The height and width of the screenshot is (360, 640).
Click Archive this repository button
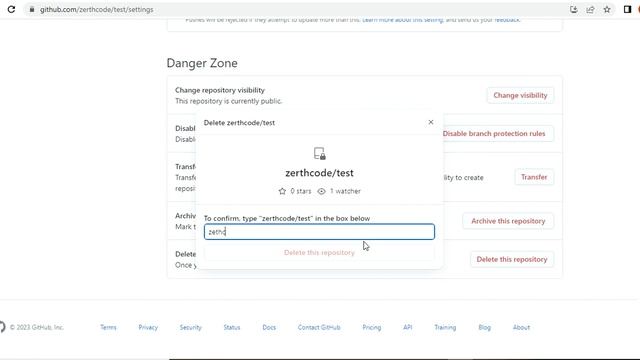coord(508,221)
